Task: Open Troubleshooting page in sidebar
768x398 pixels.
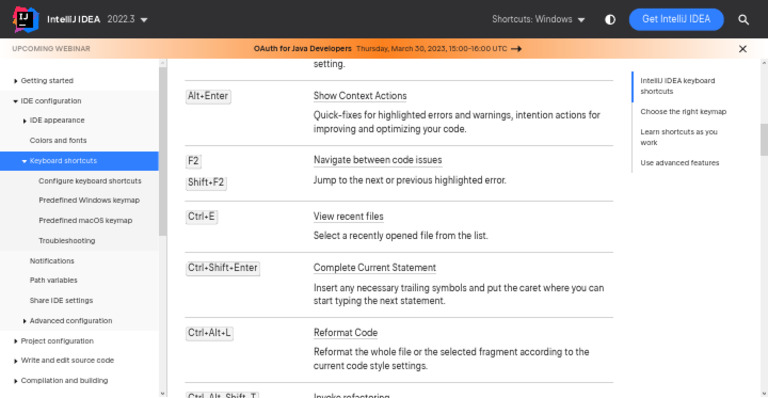Action: tap(67, 241)
